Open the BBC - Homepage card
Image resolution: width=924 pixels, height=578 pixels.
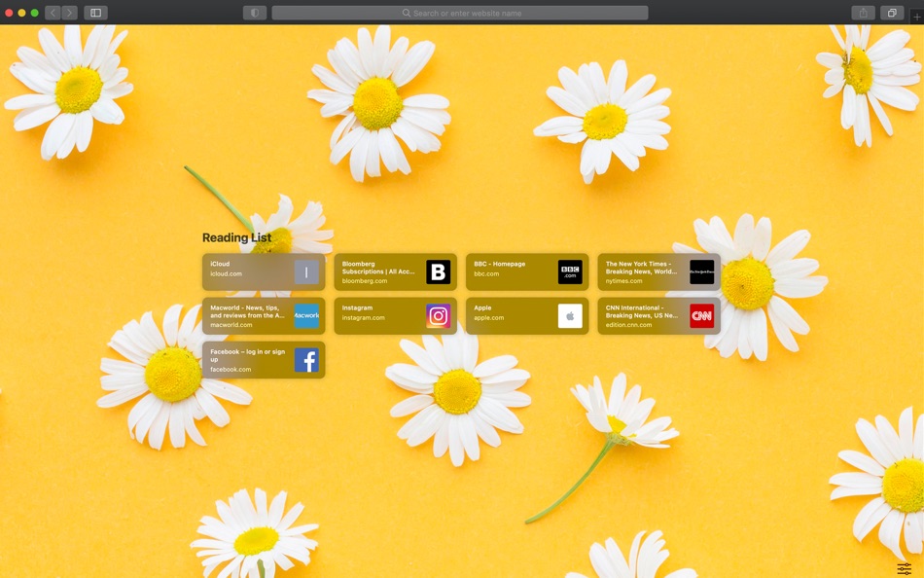[527, 271]
